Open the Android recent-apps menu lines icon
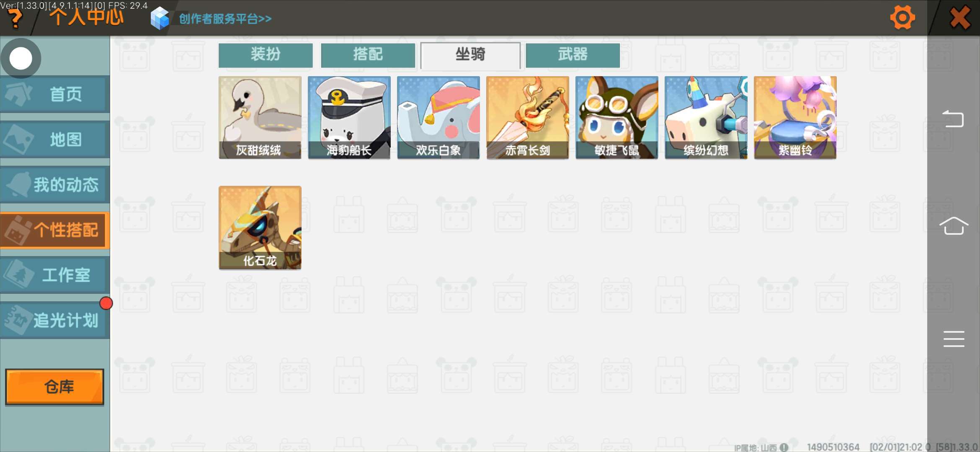980x452 pixels. [x=954, y=339]
